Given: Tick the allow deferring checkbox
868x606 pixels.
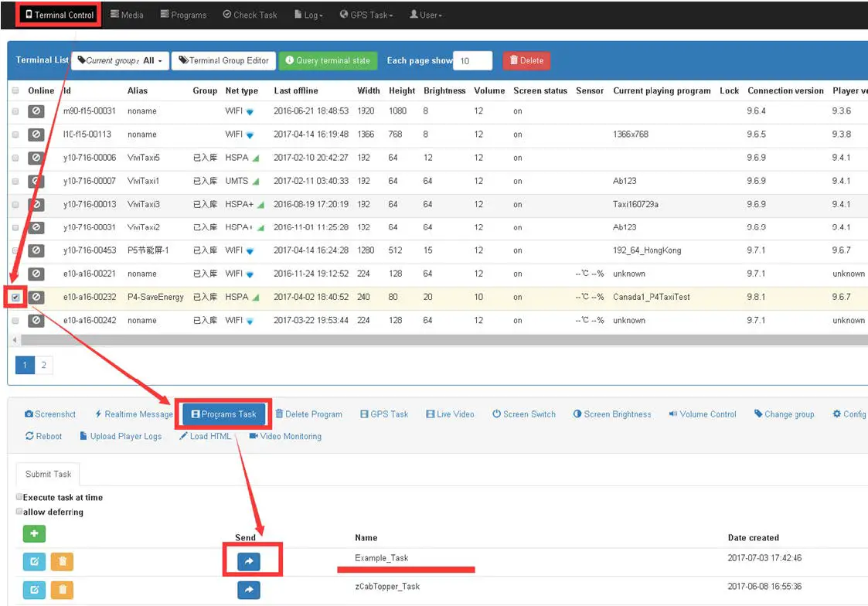Looking at the screenshot, I should pyautogui.click(x=19, y=512).
